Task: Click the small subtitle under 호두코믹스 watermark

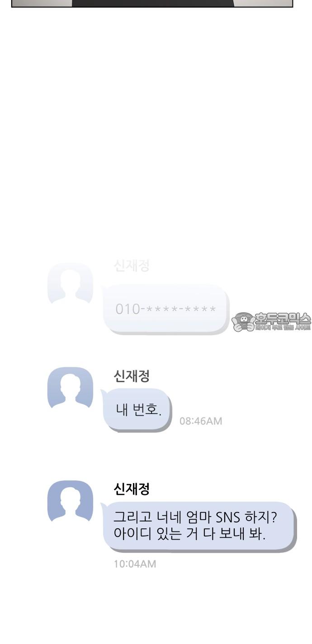Action: pyautogui.click(x=283, y=328)
